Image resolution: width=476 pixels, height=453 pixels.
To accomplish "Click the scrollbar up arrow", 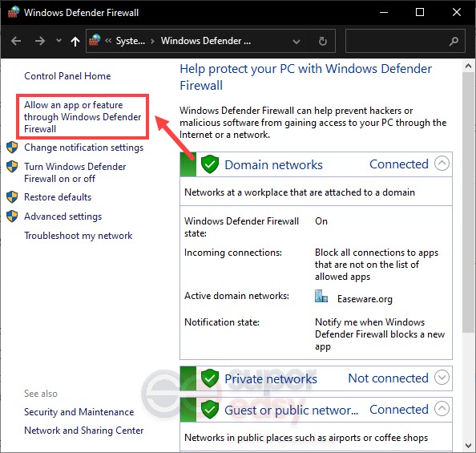I will click(469, 66).
